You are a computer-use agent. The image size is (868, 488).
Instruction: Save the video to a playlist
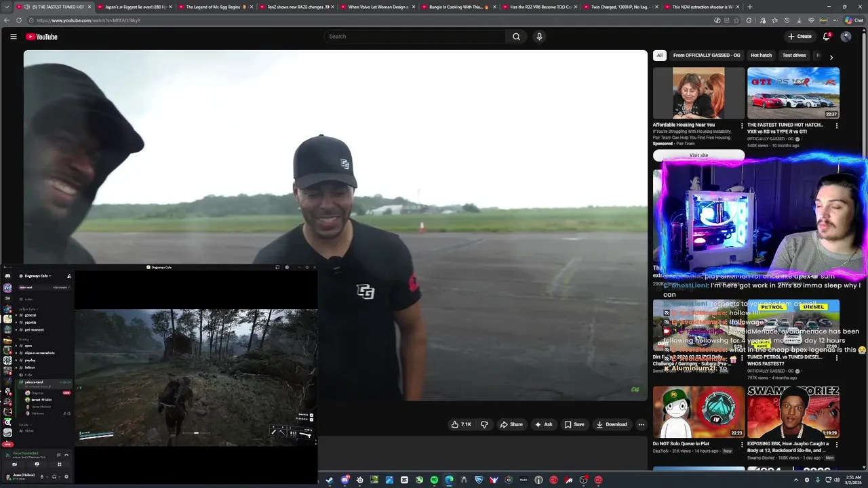coord(574,424)
